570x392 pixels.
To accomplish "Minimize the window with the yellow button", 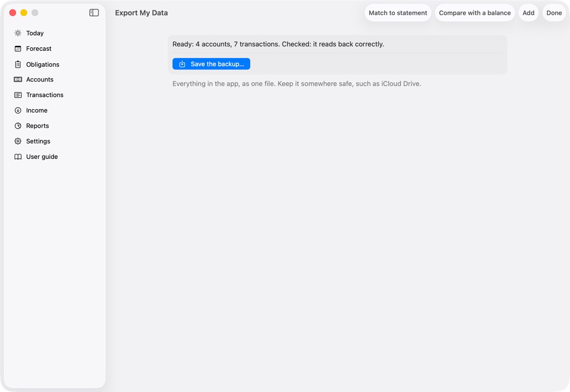I will [24, 13].
